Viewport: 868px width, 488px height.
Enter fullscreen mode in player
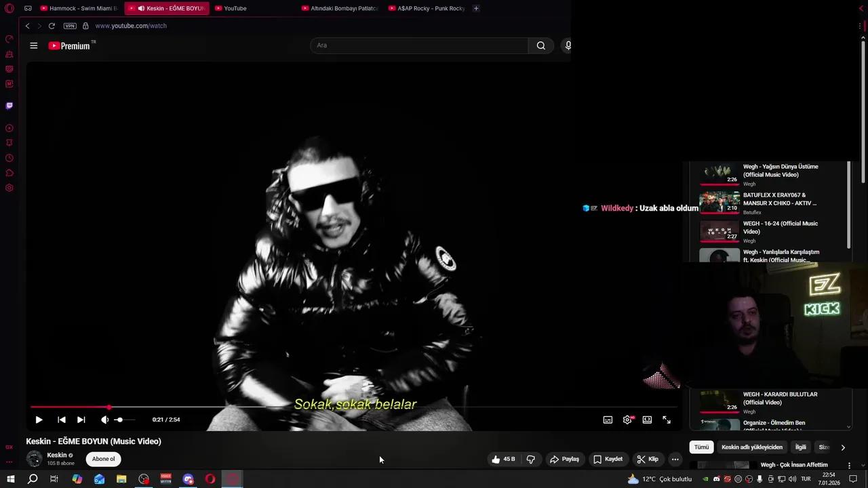pyautogui.click(x=667, y=420)
